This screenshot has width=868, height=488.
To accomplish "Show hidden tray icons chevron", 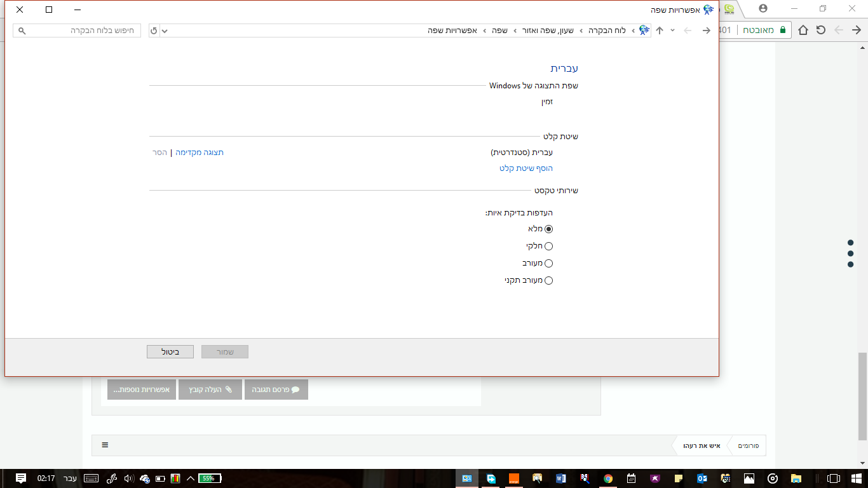I will point(190,478).
